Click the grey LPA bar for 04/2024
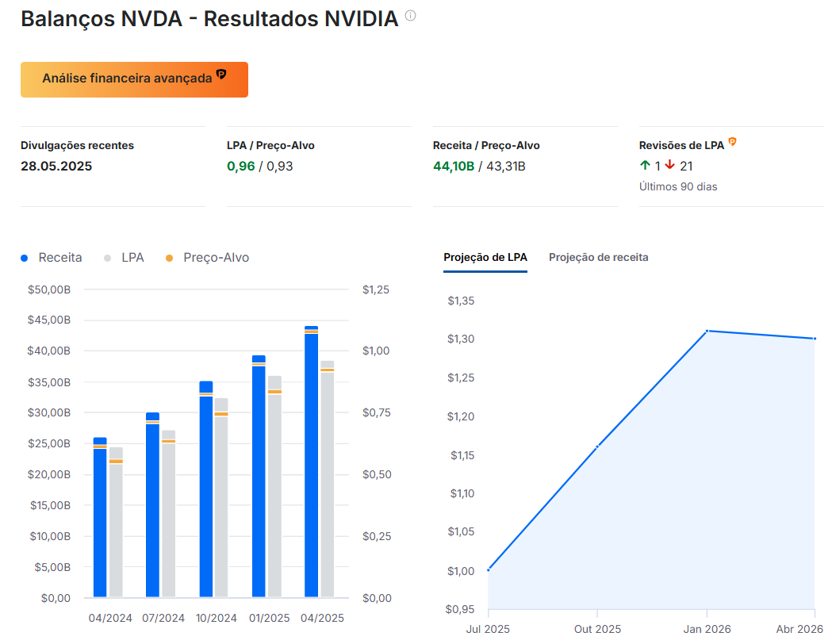 point(117,523)
